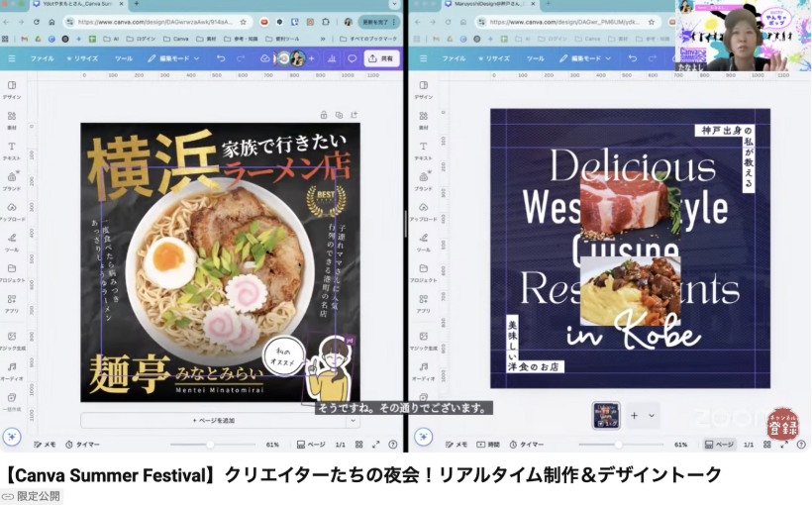Adjust the zoom slider in left Canva window

tap(210, 445)
